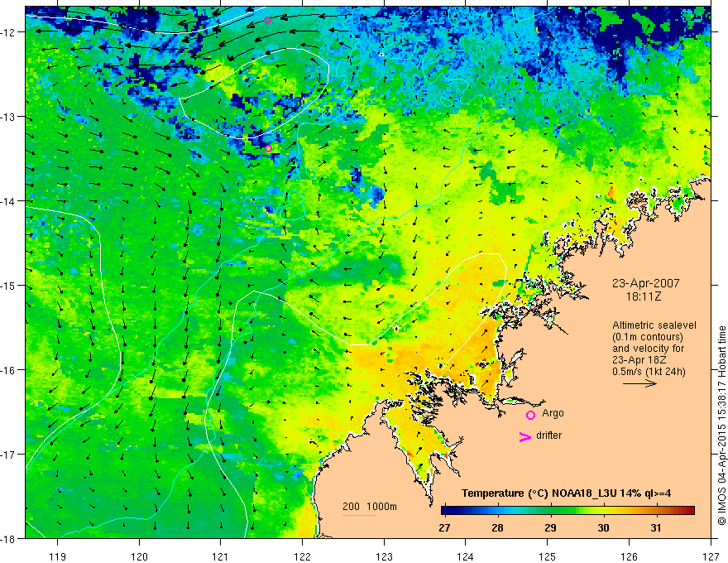728x563 pixels.
Task: Click the Argo float marker near latitude -12
Action: click(x=267, y=20)
